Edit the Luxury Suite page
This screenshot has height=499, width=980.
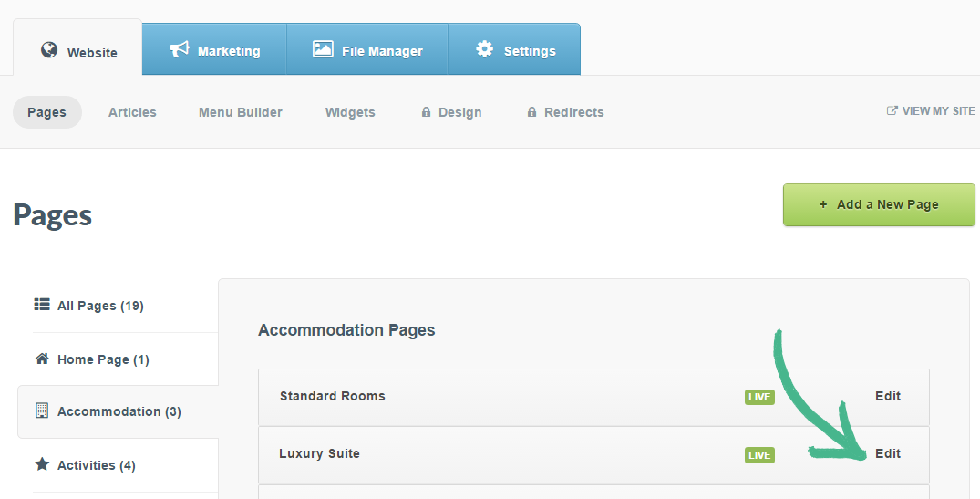[887, 453]
